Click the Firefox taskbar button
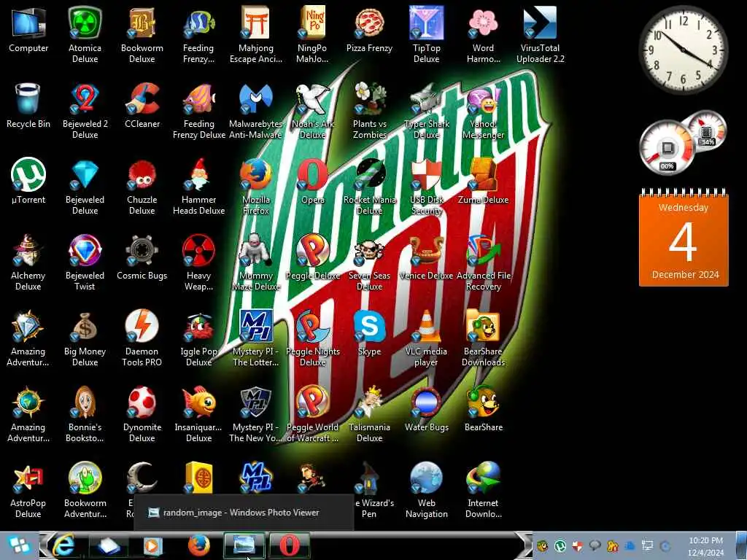This screenshot has width=747, height=560. click(x=199, y=545)
